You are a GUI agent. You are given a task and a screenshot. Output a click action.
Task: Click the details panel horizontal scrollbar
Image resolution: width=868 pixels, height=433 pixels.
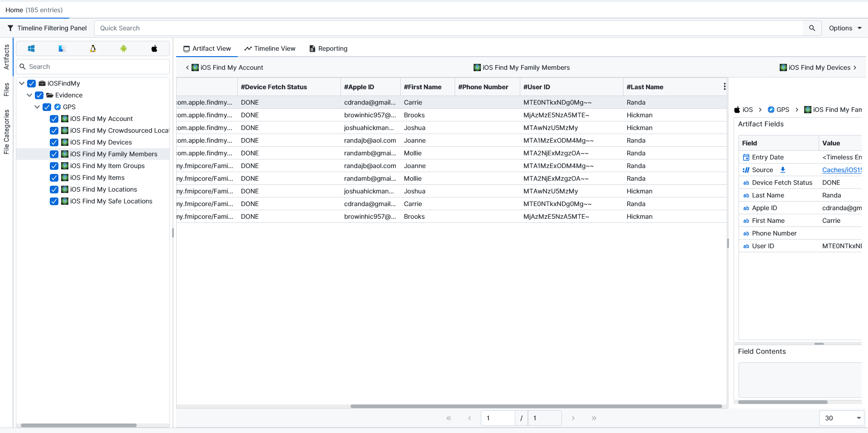782,402
